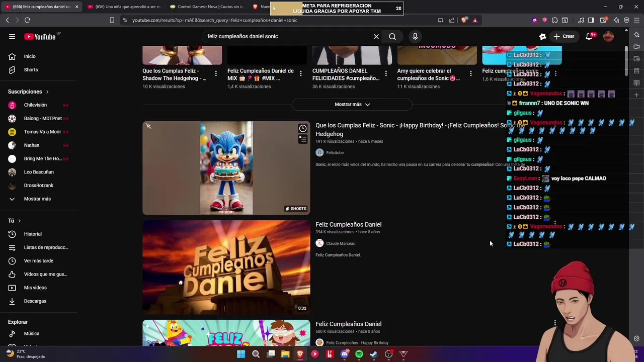The width and height of the screenshot is (644, 362).
Task: Open Windows taskbar search
Action: 256,354
